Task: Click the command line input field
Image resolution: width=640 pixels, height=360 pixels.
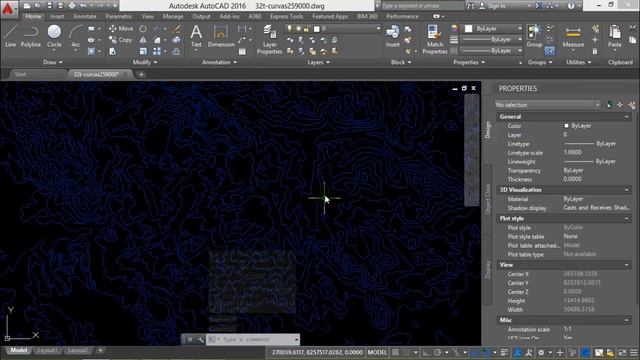Action: tap(254, 340)
